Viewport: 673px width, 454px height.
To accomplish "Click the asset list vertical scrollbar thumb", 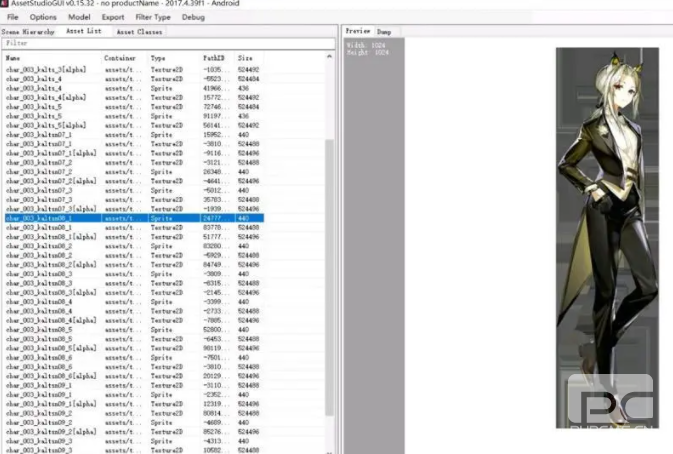I will tap(329, 277).
